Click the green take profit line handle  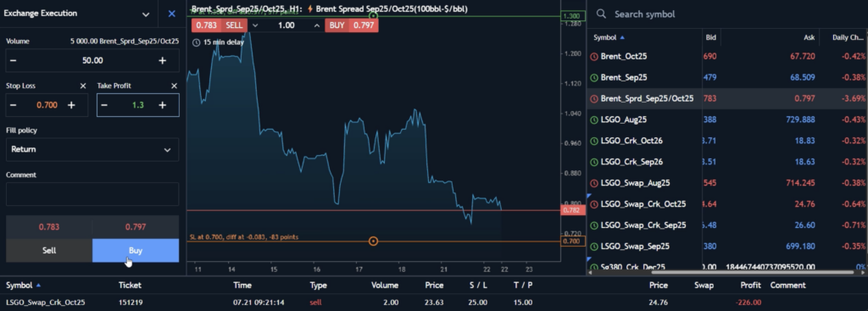pyautogui.click(x=374, y=15)
